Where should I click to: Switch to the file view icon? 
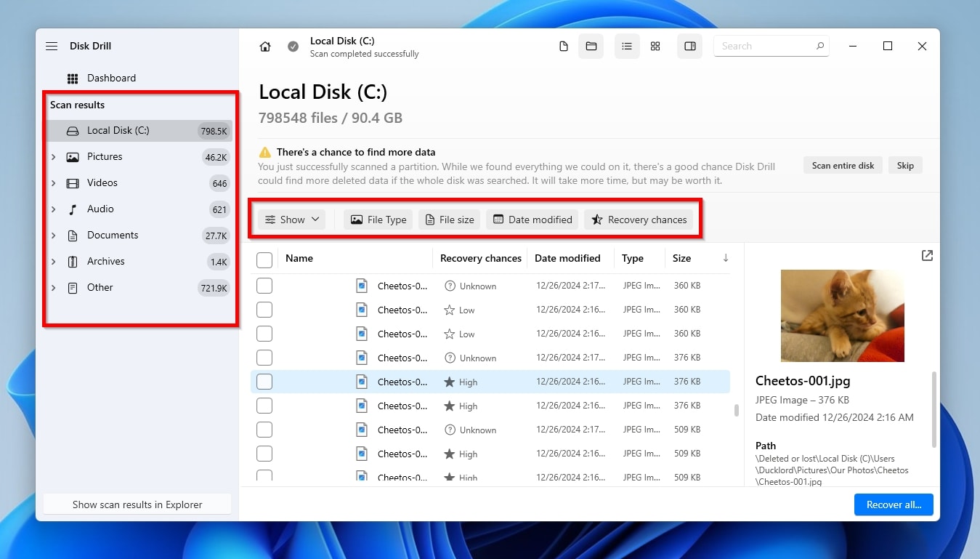(564, 47)
